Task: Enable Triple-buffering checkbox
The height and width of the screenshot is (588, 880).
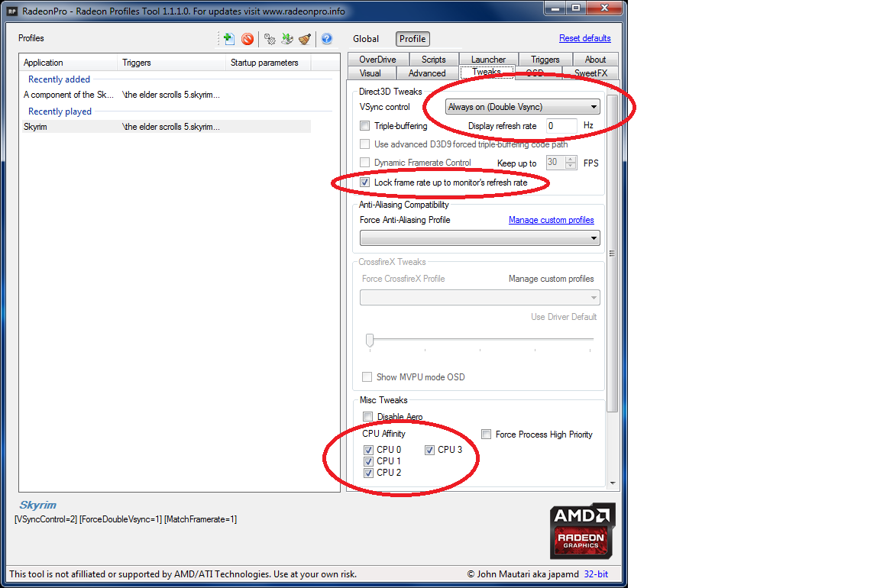Action: (365, 126)
